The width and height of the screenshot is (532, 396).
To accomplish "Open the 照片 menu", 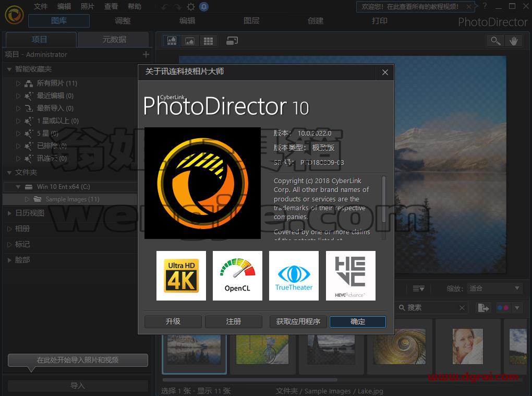I will point(88,6).
